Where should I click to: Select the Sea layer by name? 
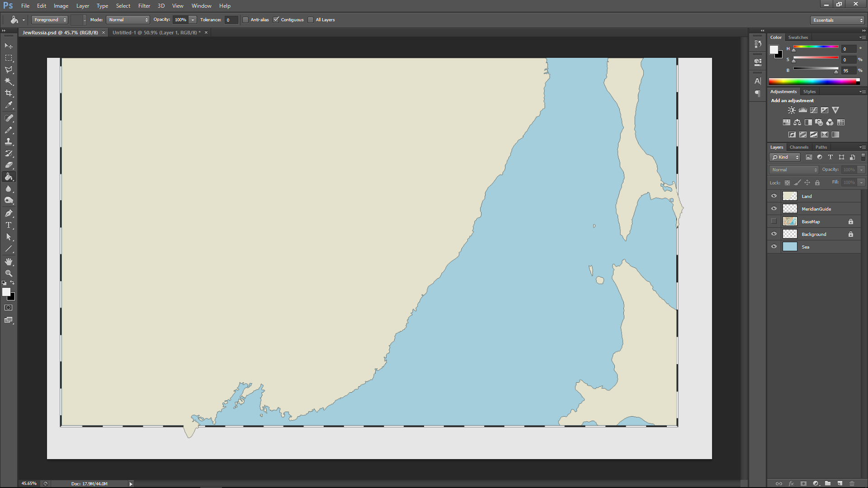(805, 247)
